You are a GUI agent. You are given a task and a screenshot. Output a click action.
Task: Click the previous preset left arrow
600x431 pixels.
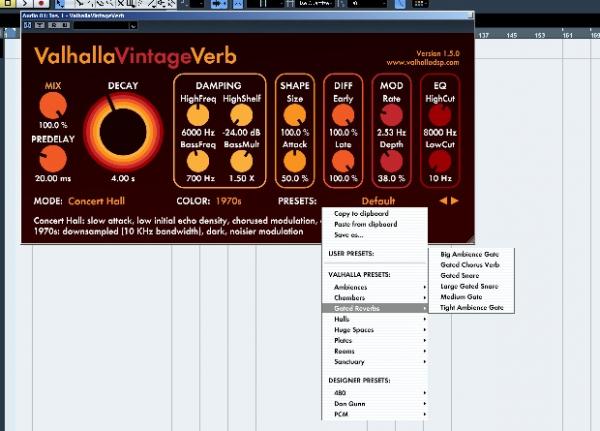click(442, 201)
